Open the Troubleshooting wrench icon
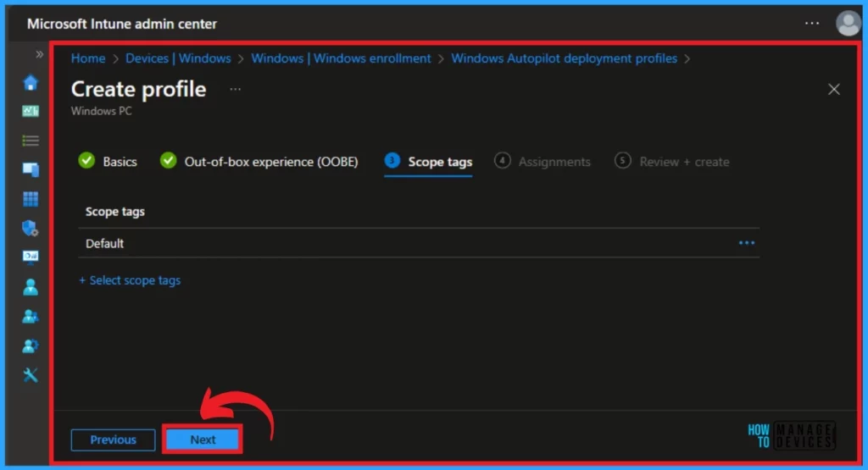Screen dimensions: 868x470 tap(31, 375)
